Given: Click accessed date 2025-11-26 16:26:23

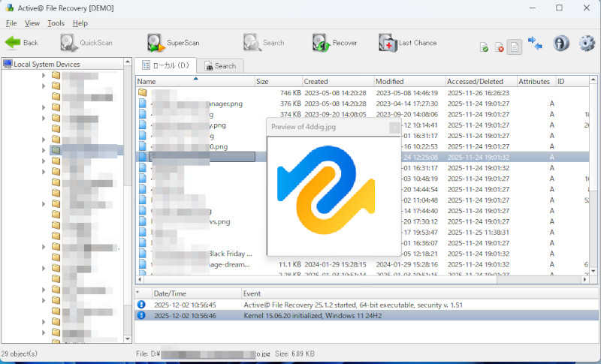Looking at the screenshot, I should [479, 92].
